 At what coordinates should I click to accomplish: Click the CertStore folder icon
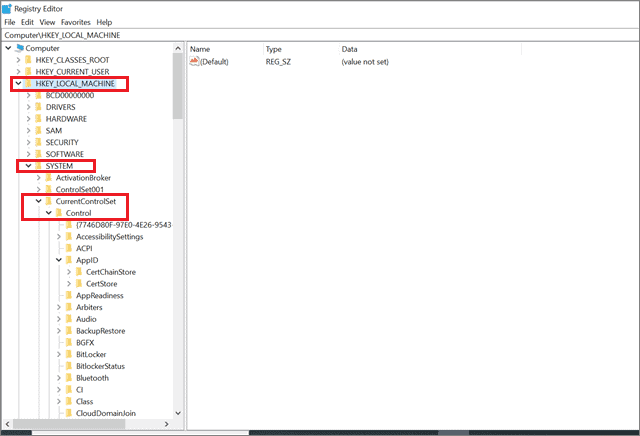click(79, 284)
